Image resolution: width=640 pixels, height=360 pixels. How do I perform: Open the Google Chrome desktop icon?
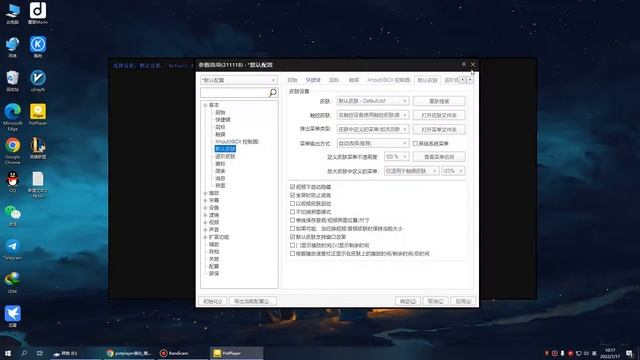pos(13,150)
